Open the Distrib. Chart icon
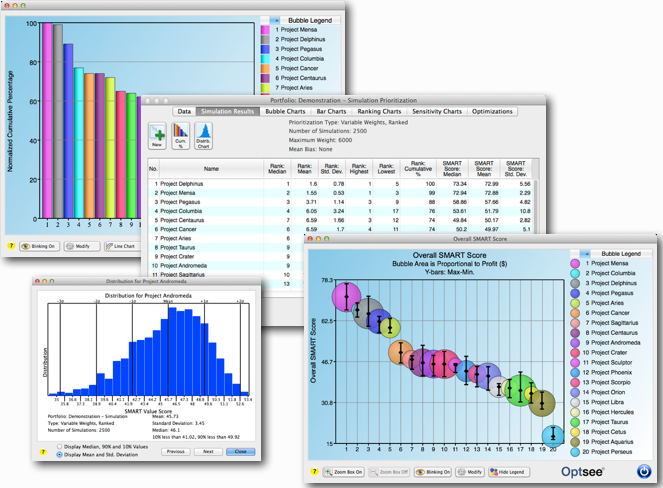This screenshot has height=488, width=663. pyautogui.click(x=203, y=135)
